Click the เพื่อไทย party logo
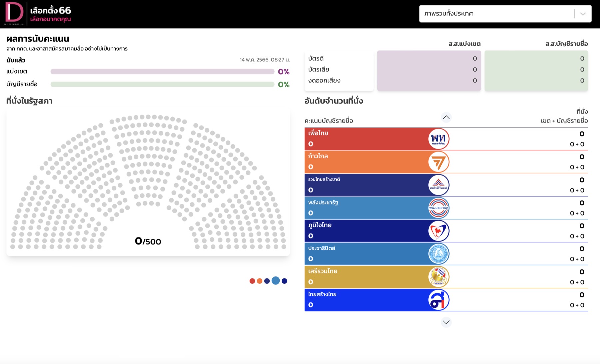This screenshot has height=364, width=600. pos(439,139)
